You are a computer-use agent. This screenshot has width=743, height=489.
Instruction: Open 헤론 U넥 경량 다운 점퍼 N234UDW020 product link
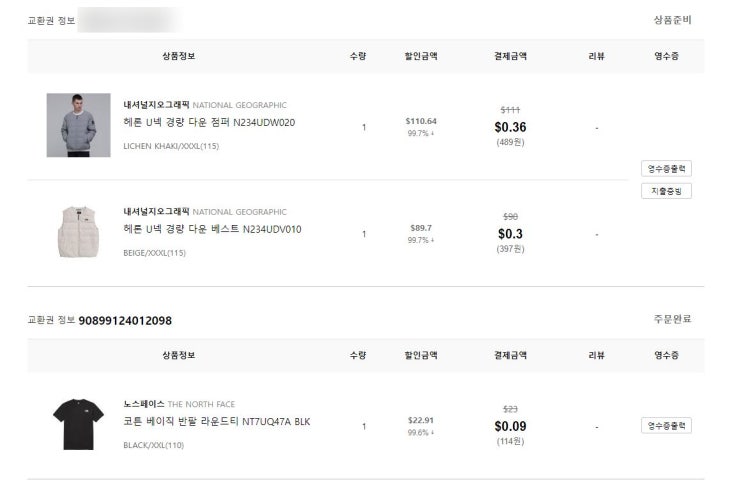pos(209,123)
